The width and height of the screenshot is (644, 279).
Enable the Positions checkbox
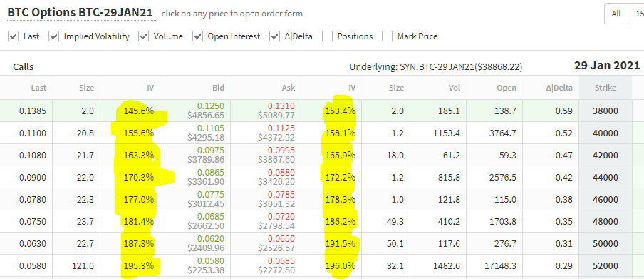(x=327, y=36)
